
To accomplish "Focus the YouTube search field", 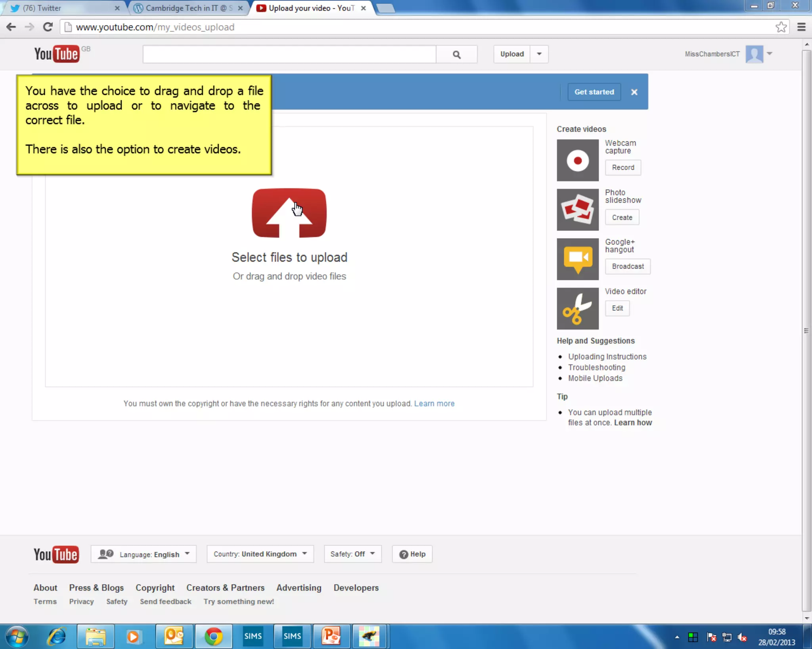I will coord(289,54).
